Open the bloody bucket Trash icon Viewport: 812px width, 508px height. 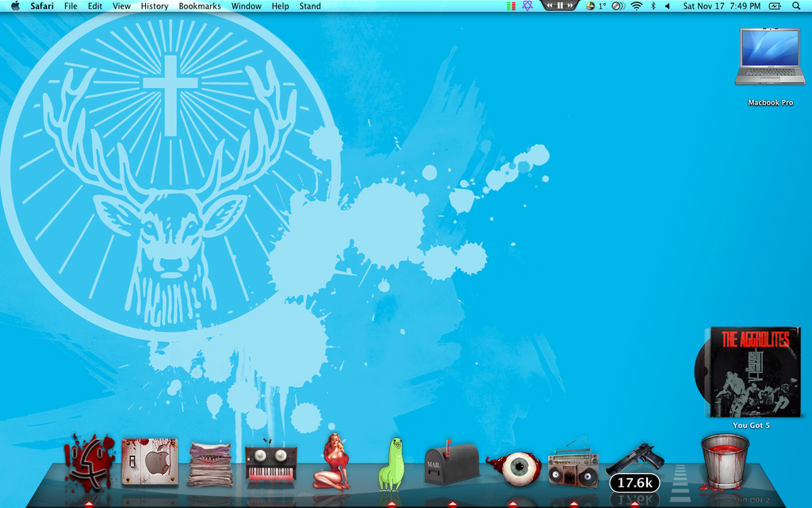pyautogui.click(x=724, y=462)
